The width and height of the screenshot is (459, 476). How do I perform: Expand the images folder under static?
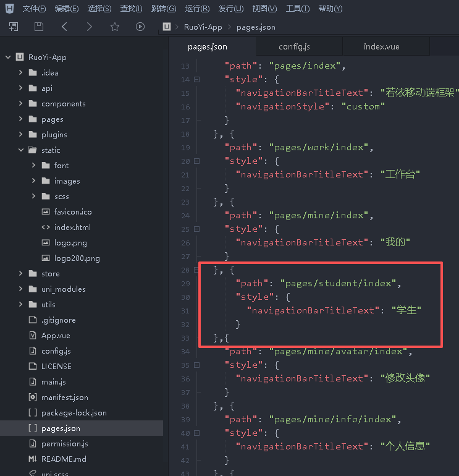[x=33, y=181]
